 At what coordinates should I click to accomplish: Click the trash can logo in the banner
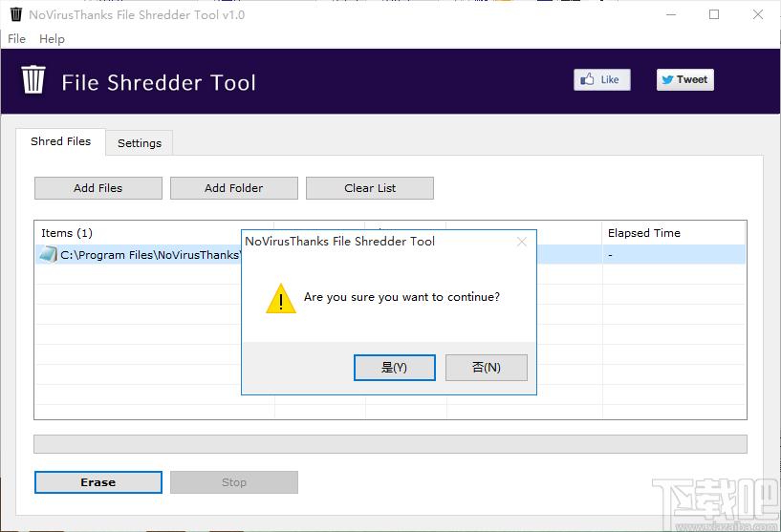click(33, 79)
